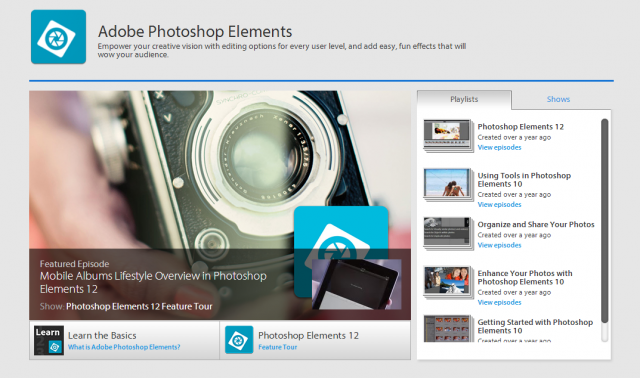This screenshot has height=378, width=640.
Task: Open the 'What is Adobe Photoshop Elements?' link
Action: [124, 347]
